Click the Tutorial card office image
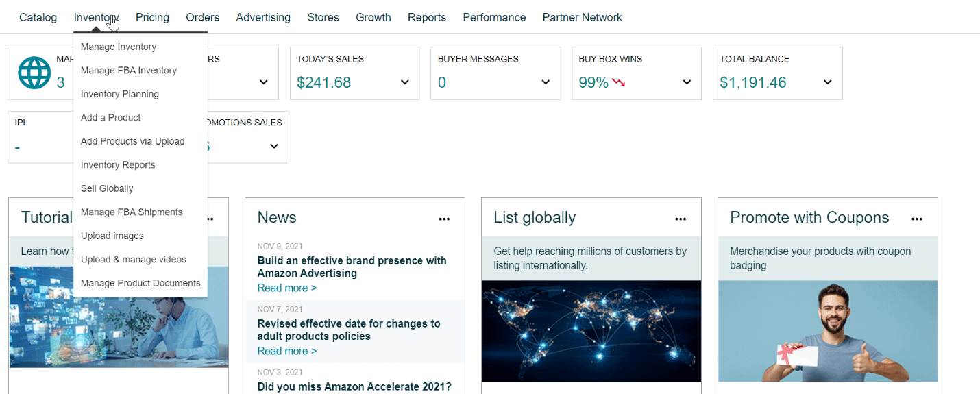The width and height of the screenshot is (980, 394). [x=119, y=317]
